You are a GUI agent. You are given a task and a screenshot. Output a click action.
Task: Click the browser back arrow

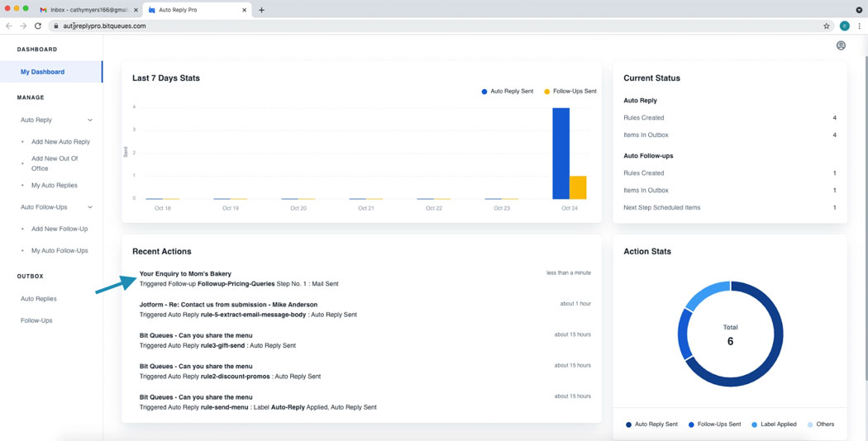click(x=9, y=26)
